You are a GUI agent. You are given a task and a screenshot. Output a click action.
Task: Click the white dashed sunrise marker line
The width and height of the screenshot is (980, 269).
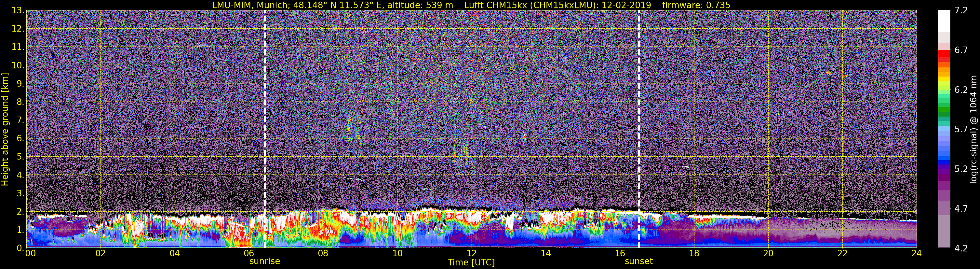pyautogui.click(x=265, y=129)
